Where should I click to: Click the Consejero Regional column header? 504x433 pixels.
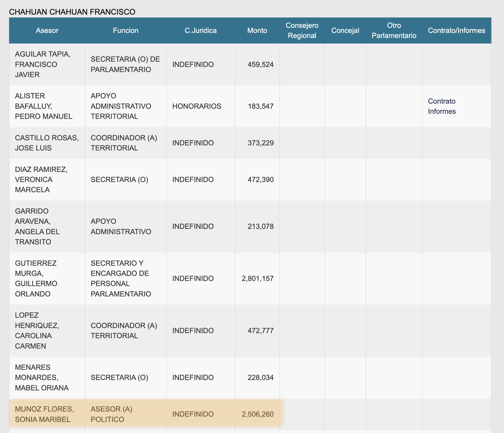[x=302, y=30]
